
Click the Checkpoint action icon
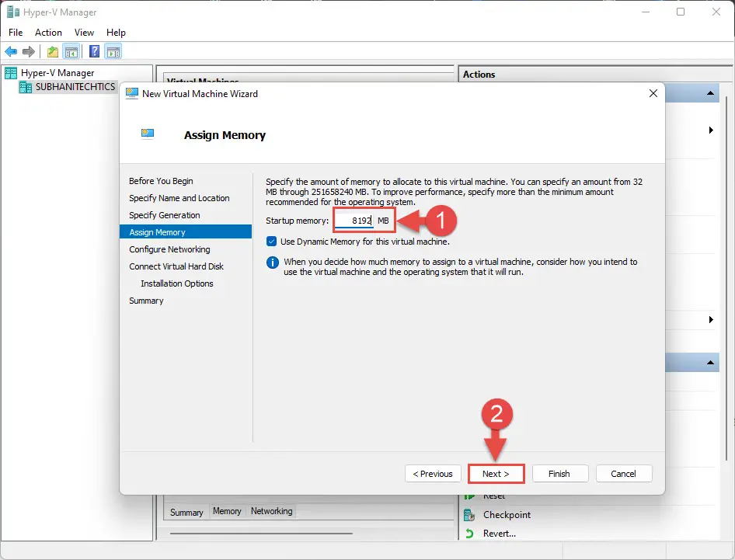pos(469,515)
